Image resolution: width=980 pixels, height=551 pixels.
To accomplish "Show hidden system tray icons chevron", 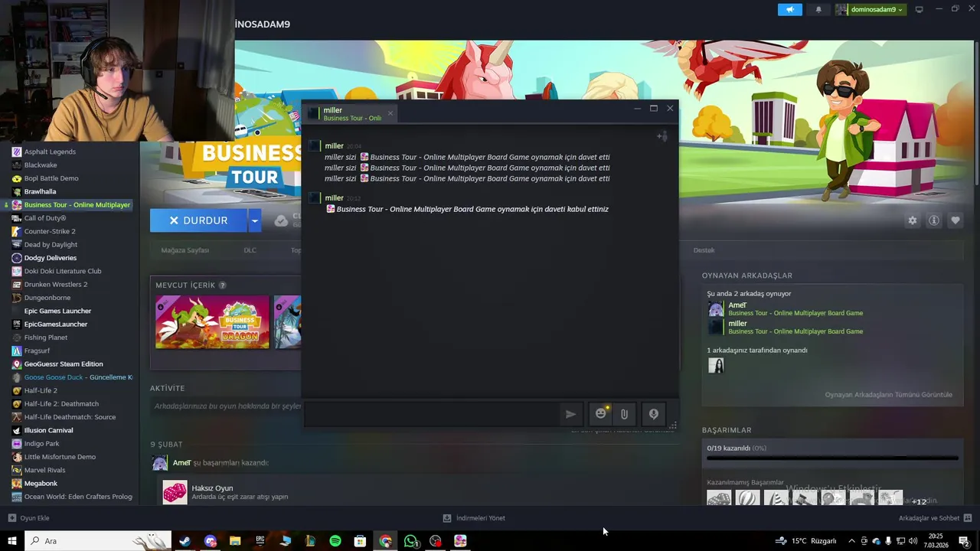I will coord(851,541).
